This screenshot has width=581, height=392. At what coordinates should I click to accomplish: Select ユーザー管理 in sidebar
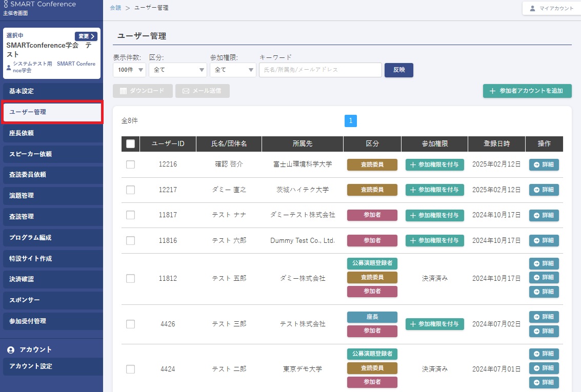click(51, 112)
